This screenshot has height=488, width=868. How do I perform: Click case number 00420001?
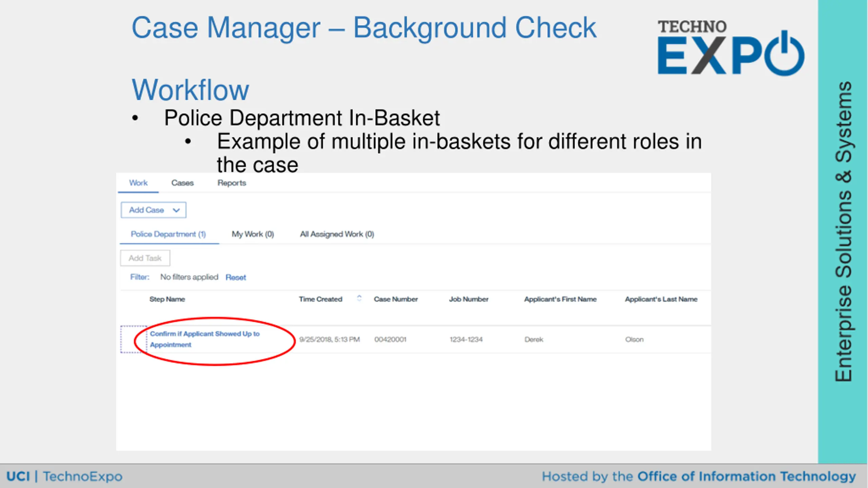pos(390,340)
